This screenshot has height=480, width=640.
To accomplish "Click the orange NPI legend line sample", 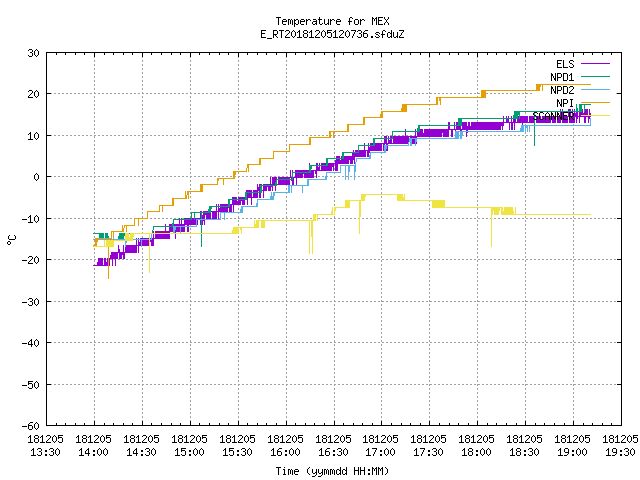I will [595, 102].
